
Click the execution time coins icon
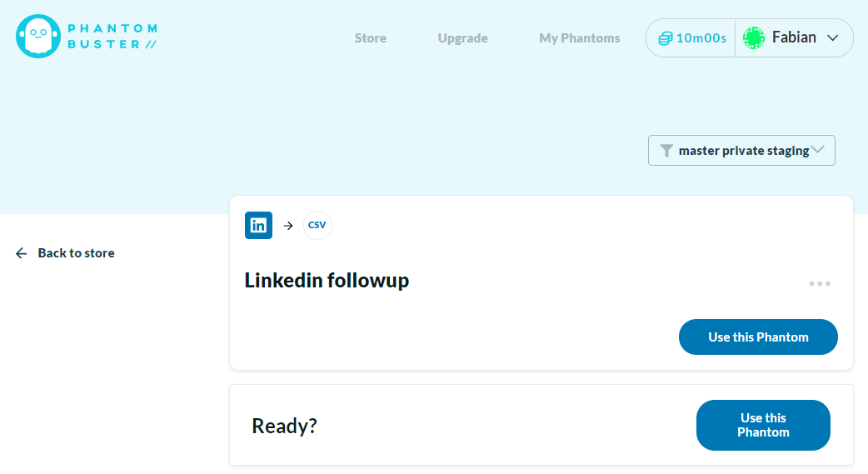pos(666,38)
